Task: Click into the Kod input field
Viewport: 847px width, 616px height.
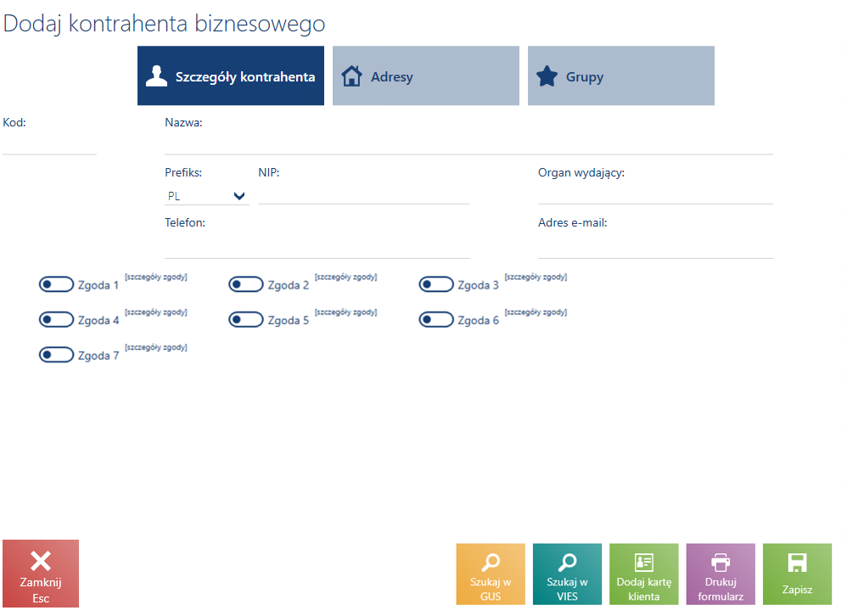Action: pos(50,143)
